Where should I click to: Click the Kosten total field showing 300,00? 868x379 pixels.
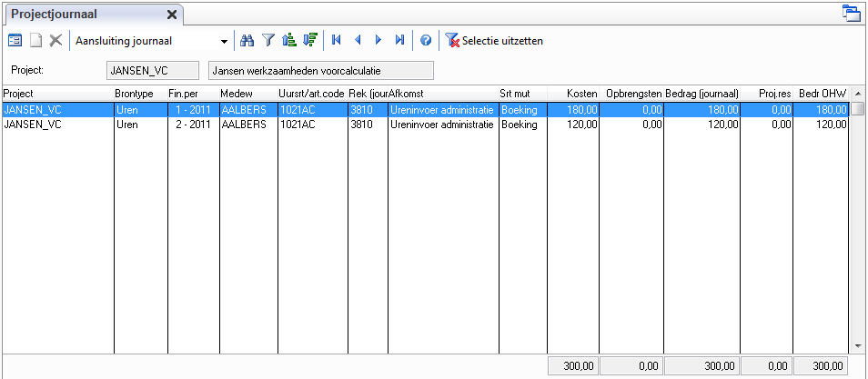tap(573, 365)
